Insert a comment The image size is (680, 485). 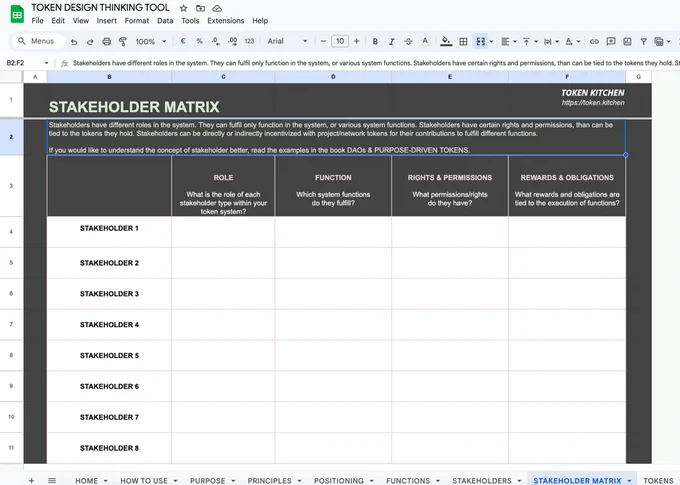point(611,42)
